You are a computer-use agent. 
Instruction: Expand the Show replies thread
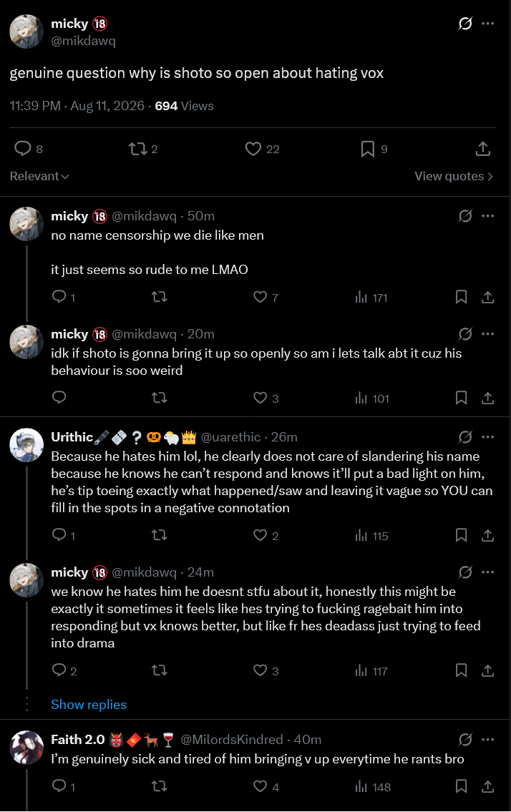pos(89,704)
